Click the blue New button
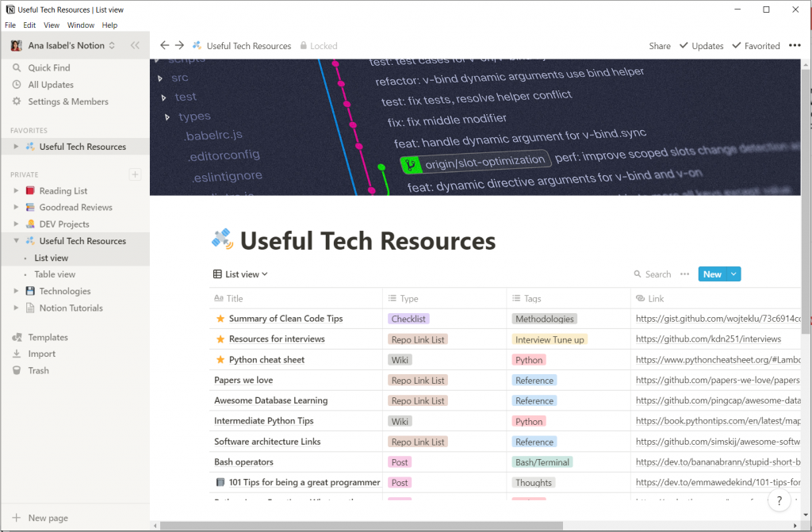 [x=712, y=274]
